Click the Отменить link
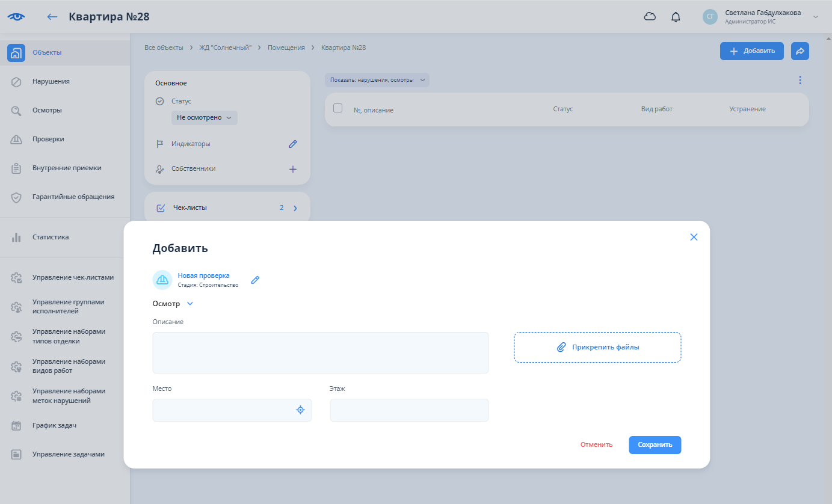The height and width of the screenshot is (504, 832). pyautogui.click(x=596, y=444)
